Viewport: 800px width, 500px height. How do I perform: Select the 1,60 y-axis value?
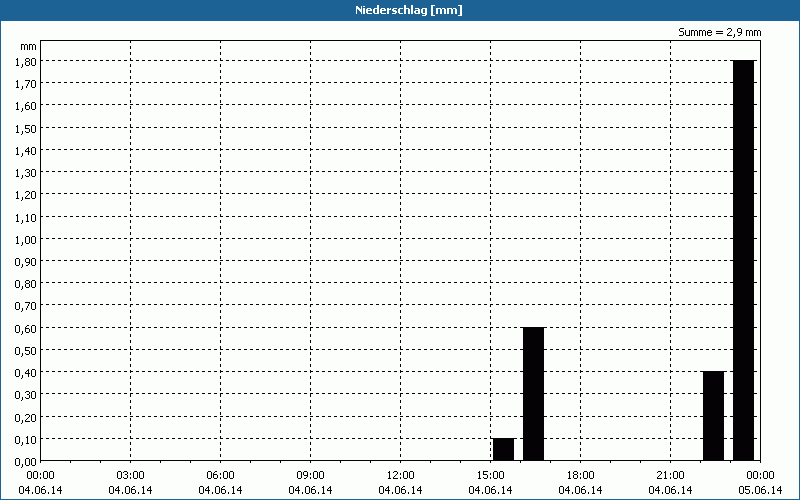tap(26, 106)
